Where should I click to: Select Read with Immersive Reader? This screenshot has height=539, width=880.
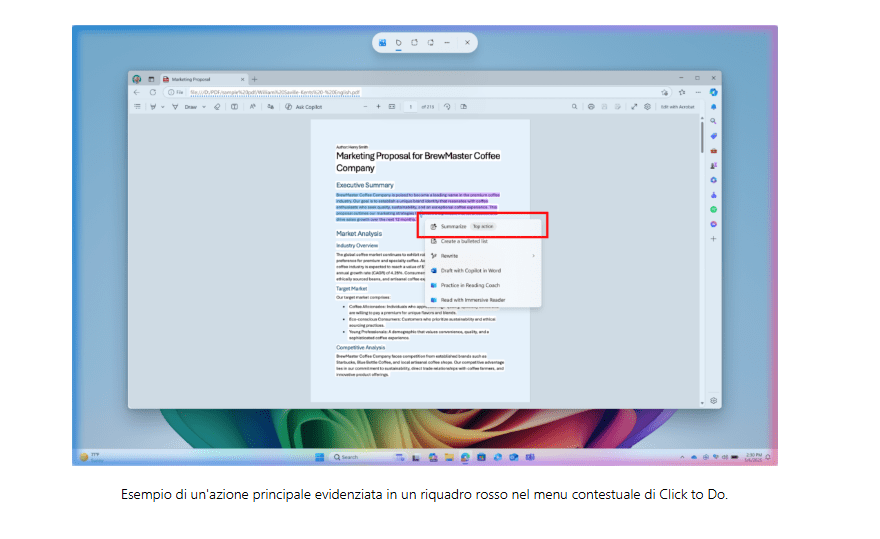(483, 300)
